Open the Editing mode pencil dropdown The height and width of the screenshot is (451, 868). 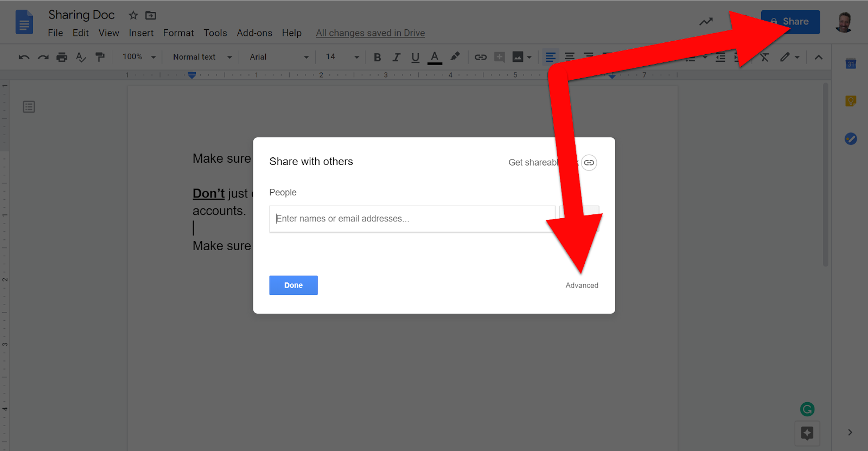tap(790, 57)
